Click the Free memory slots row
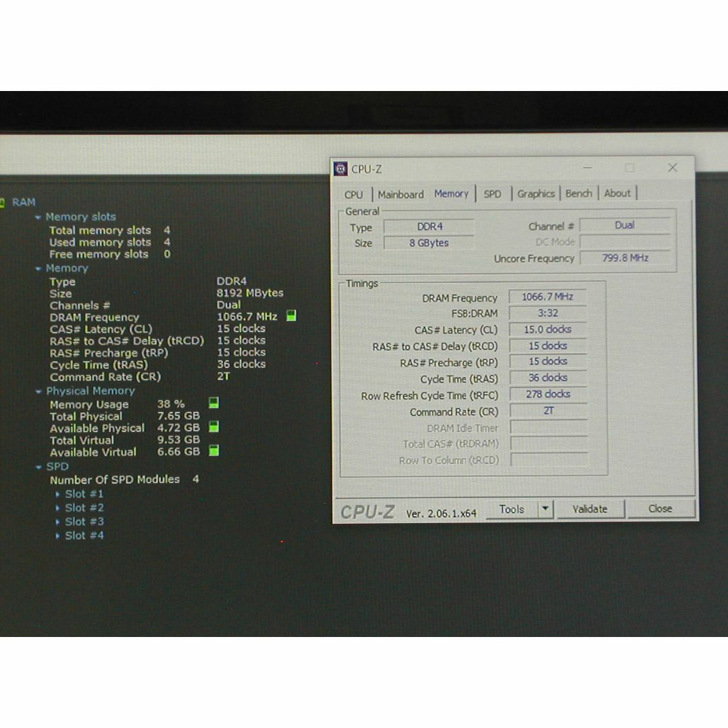 [x=110, y=254]
